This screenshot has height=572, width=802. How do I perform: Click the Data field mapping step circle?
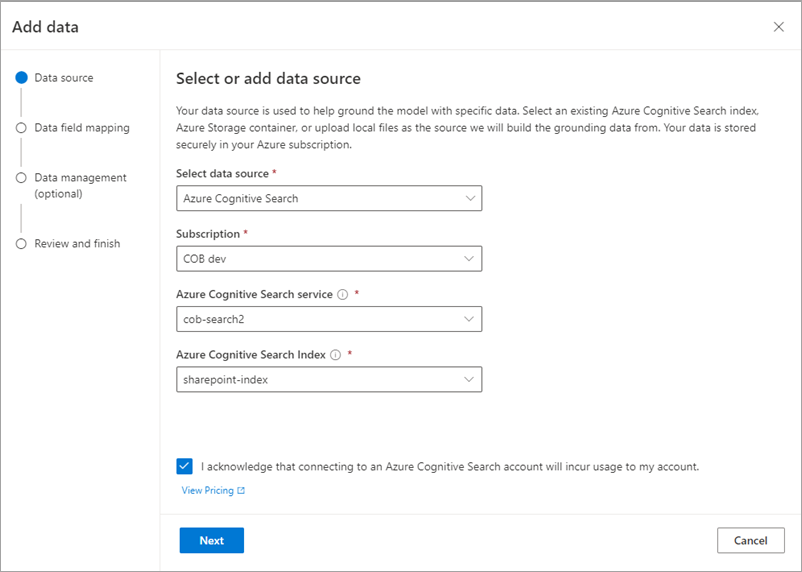[x=21, y=128]
